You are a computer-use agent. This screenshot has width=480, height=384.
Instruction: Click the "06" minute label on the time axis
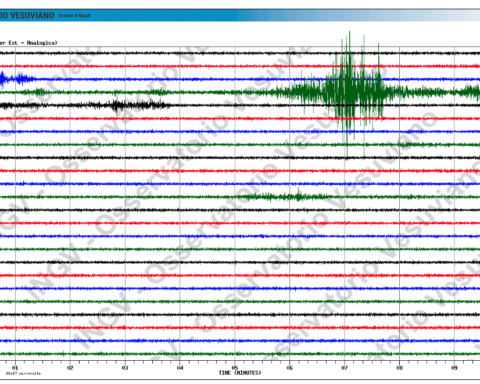(290, 368)
